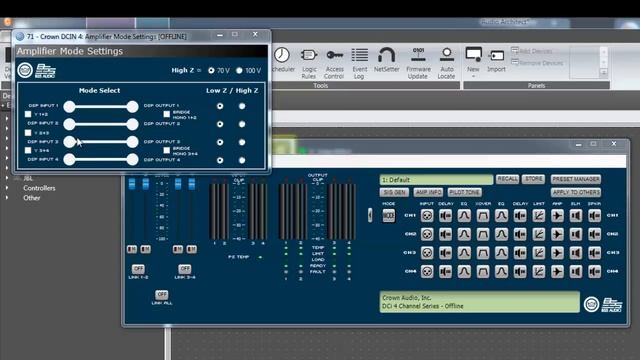This screenshot has height=360, width=640.
Task: Open the New panel dropdown arrow
Action: click(473, 76)
